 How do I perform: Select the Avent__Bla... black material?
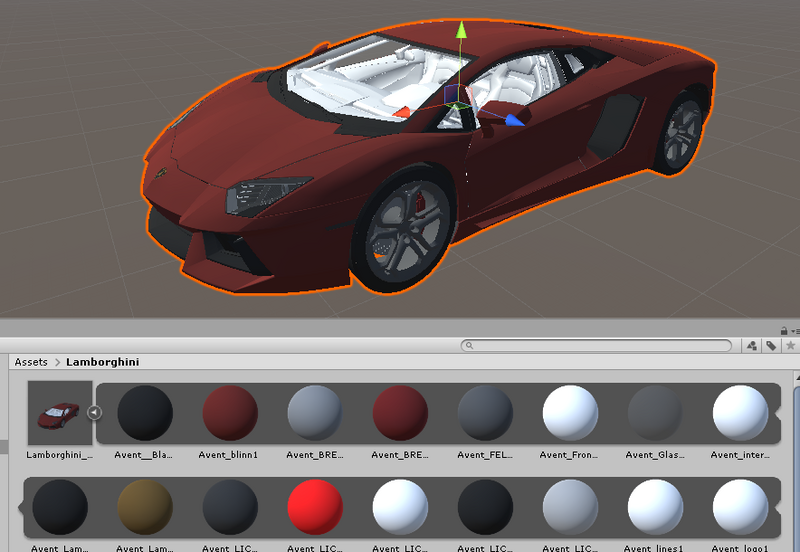[145, 413]
